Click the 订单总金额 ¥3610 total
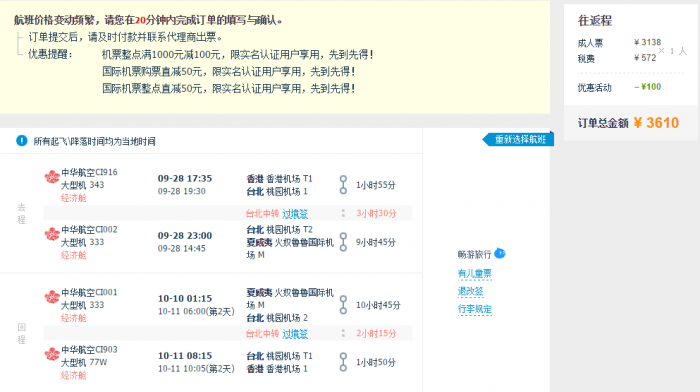Image resolution: width=700 pixels, height=392 pixels. click(x=628, y=123)
